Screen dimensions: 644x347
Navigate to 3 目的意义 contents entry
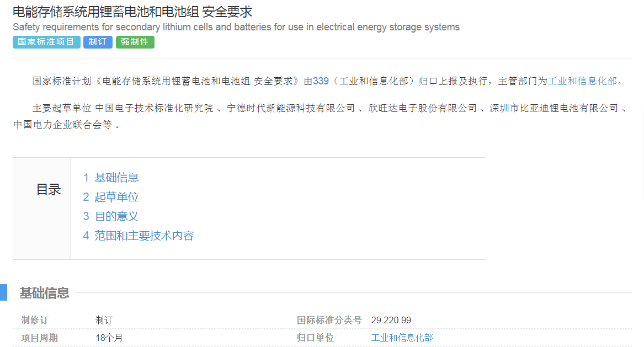(x=111, y=216)
